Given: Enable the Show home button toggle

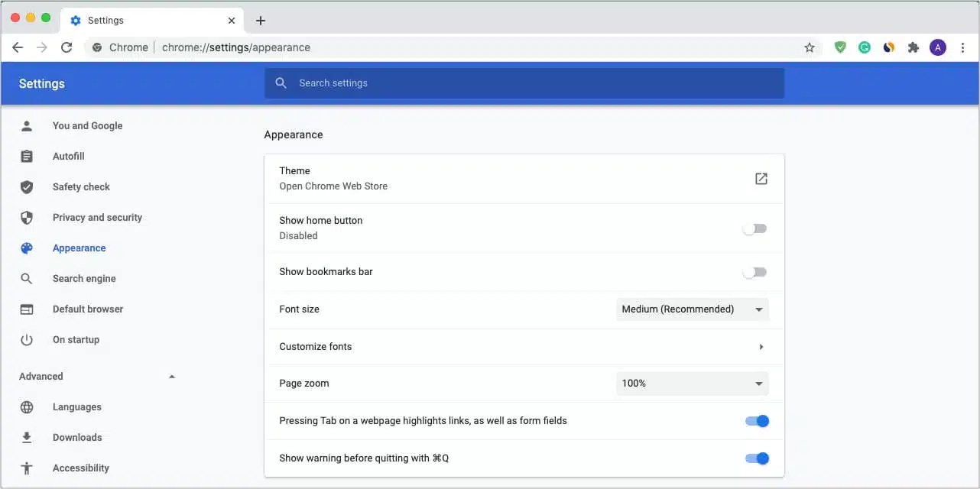Looking at the screenshot, I should tap(754, 228).
